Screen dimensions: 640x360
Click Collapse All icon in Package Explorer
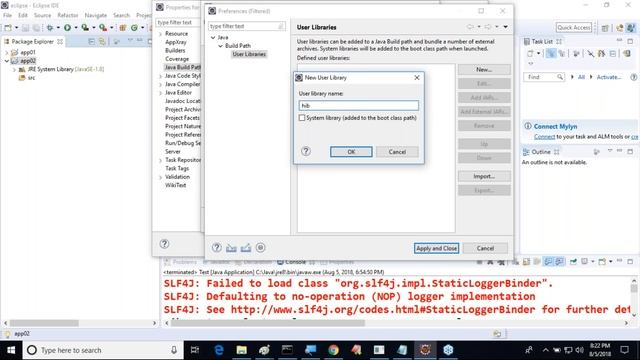point(91,42)
